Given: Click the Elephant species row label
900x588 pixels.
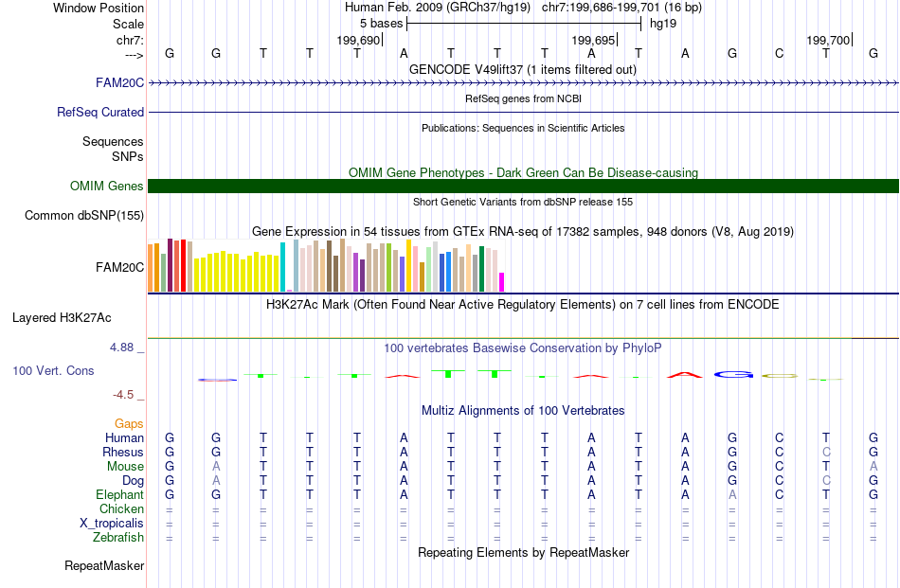Looking at the screenshot, I should tap(119, 494).
